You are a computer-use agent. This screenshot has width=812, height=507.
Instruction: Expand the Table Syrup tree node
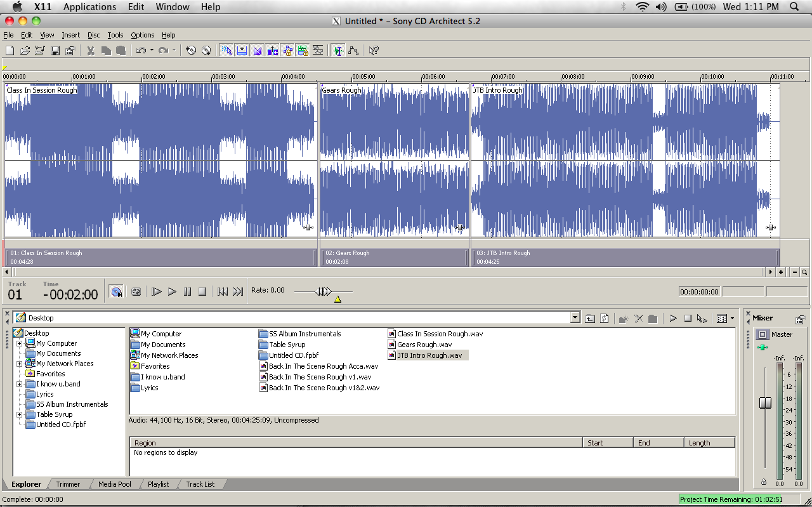click(x=20, y=414)
